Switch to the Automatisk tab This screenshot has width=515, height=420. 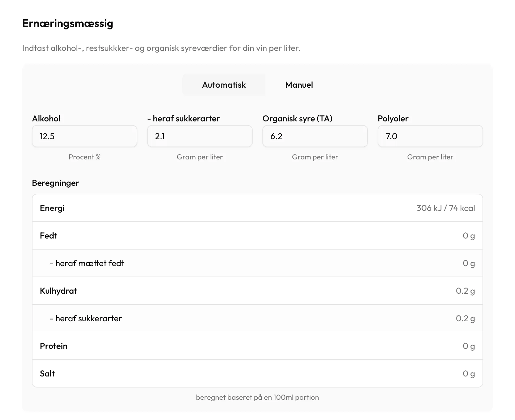click(x=224, y=85)
